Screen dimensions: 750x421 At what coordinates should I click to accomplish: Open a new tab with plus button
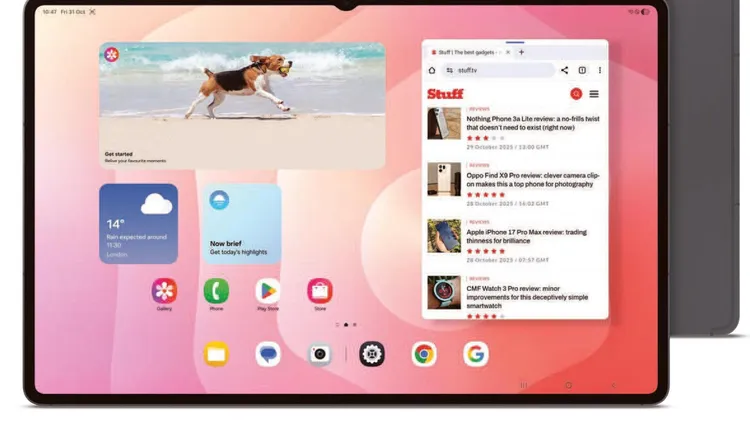(521, 52)
